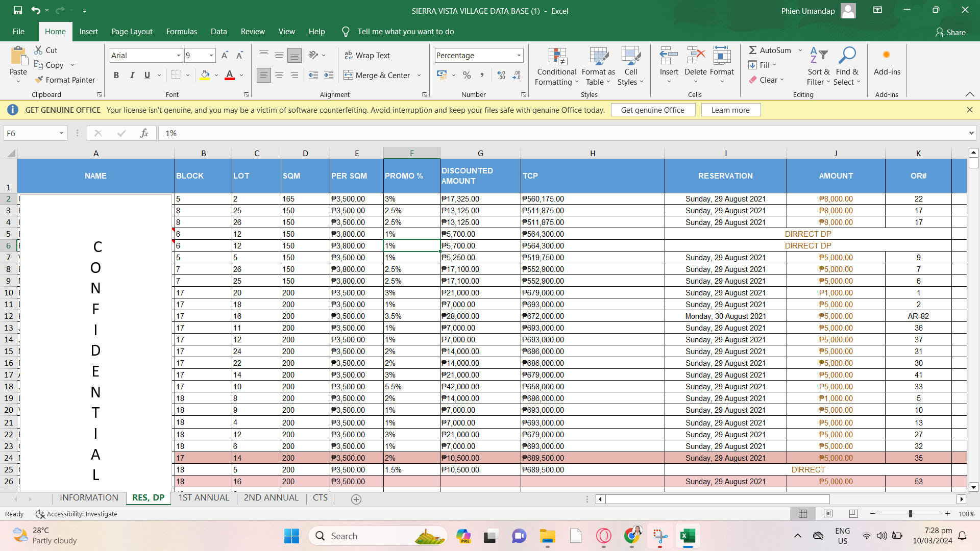Toggle Center horizontal alignment
This screenshot has width=980, height=551.
[x=279, y=75]
